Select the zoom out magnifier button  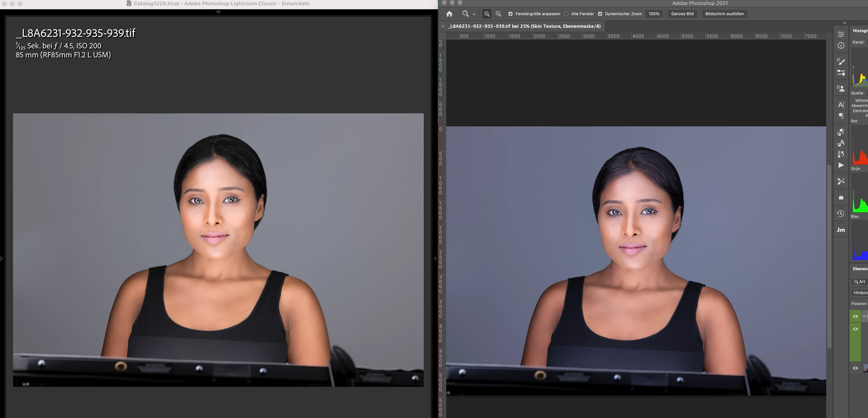pyautogui.click(x=498, y=14)
